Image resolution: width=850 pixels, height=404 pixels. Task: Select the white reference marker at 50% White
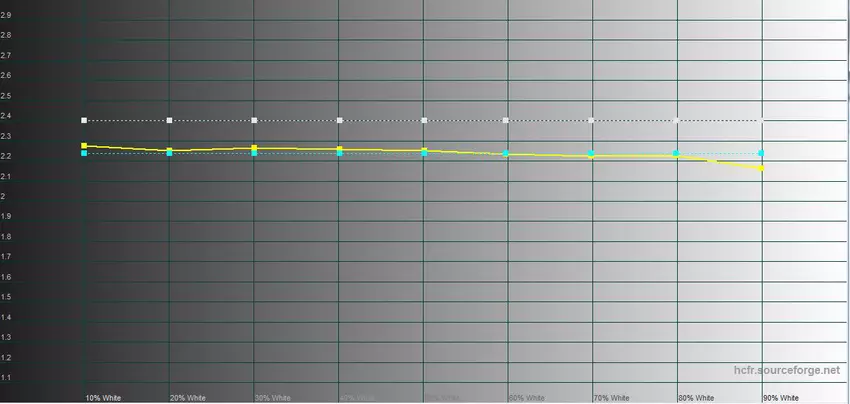(425, 120)
